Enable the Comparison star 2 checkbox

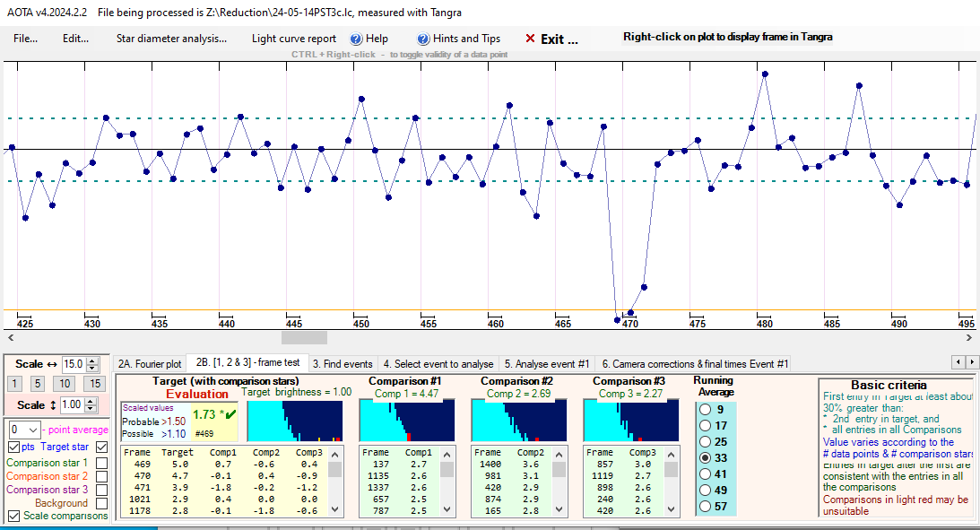(x=102, y=476)
